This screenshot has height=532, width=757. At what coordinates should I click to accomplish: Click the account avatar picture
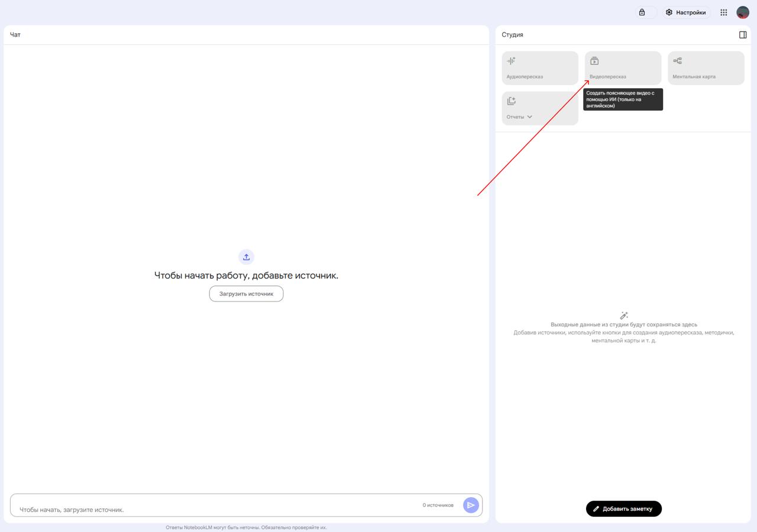[x=742, y=12]
